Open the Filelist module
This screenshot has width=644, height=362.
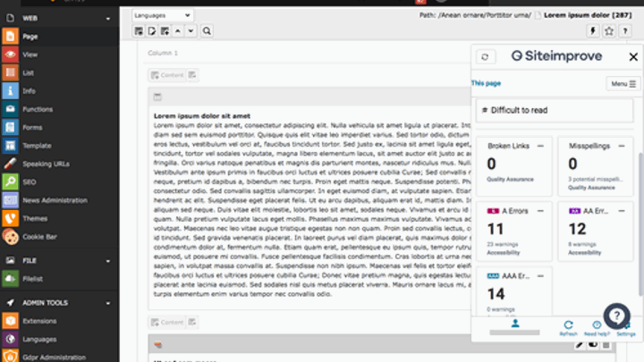click(x=34, y=279)
